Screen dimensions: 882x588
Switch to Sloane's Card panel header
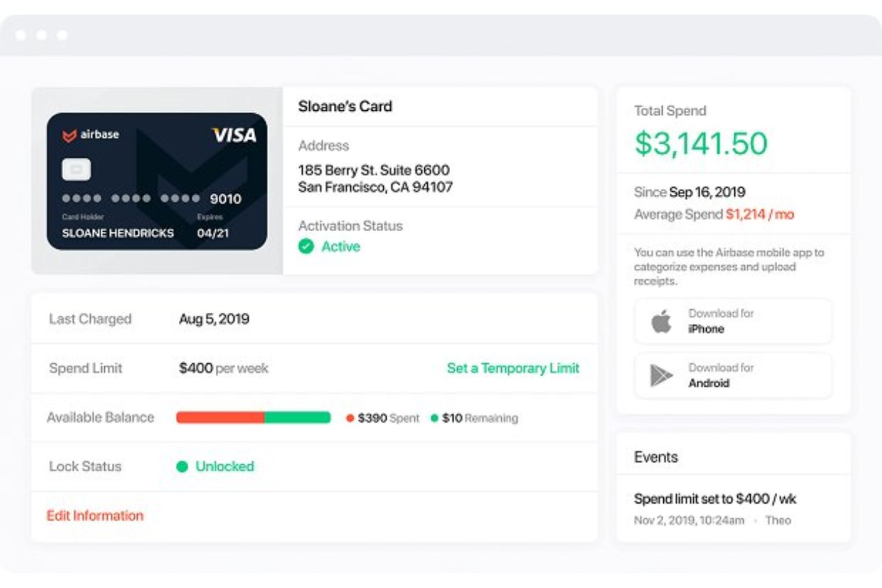pyautogui.click(x=345, y=107)
